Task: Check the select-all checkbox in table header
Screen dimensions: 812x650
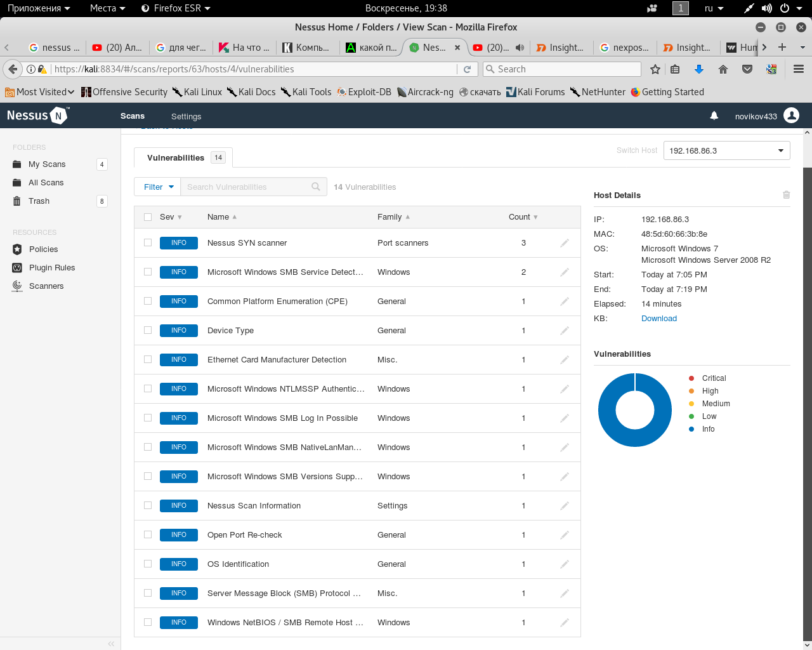Action: 148,217
